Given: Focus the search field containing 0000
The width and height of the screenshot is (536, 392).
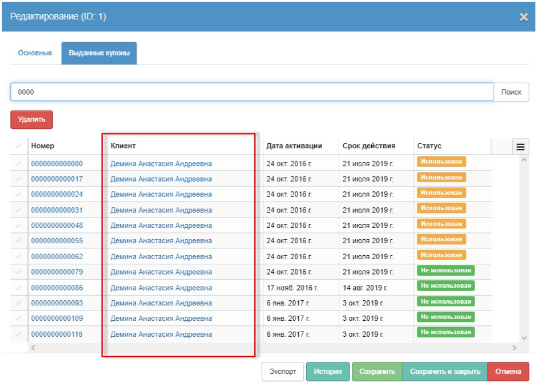Looking at the screenshot, I should click(x=251, y=92).
